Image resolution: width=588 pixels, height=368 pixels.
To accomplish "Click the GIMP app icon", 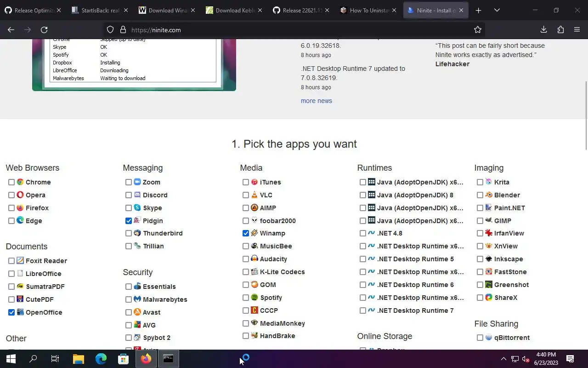I will point(489,221).
